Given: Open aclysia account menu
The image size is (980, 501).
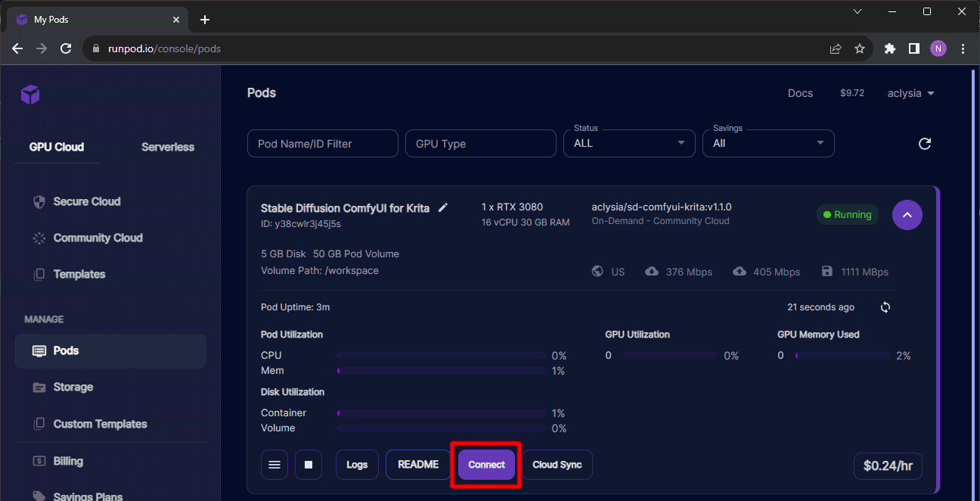Looking at the screenshot, I should (910, 93).
